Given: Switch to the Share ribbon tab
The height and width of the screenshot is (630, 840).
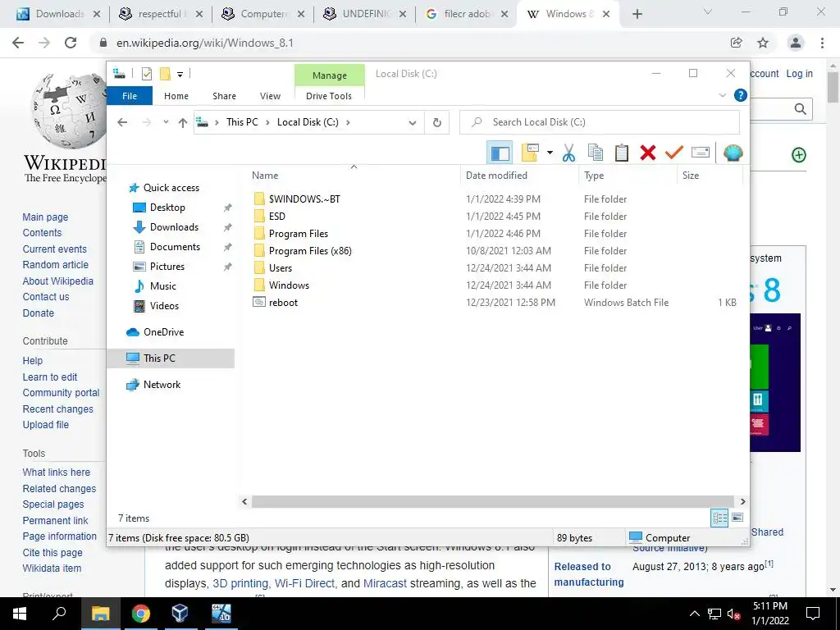Looking at the screenshot, I should (x=224, y=96).
